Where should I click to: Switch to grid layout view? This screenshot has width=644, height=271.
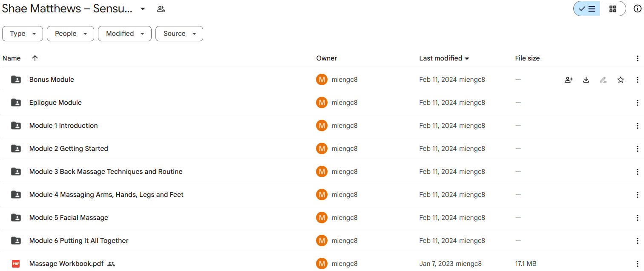tap(613, 9)
